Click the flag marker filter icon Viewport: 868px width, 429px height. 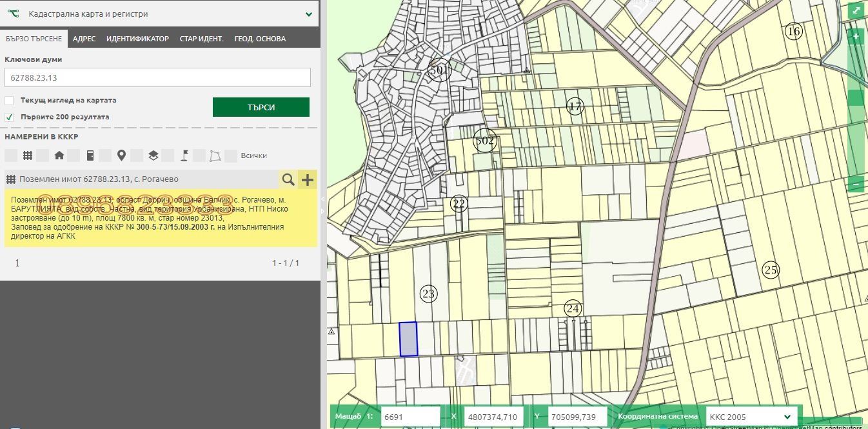tap(184, 155)
